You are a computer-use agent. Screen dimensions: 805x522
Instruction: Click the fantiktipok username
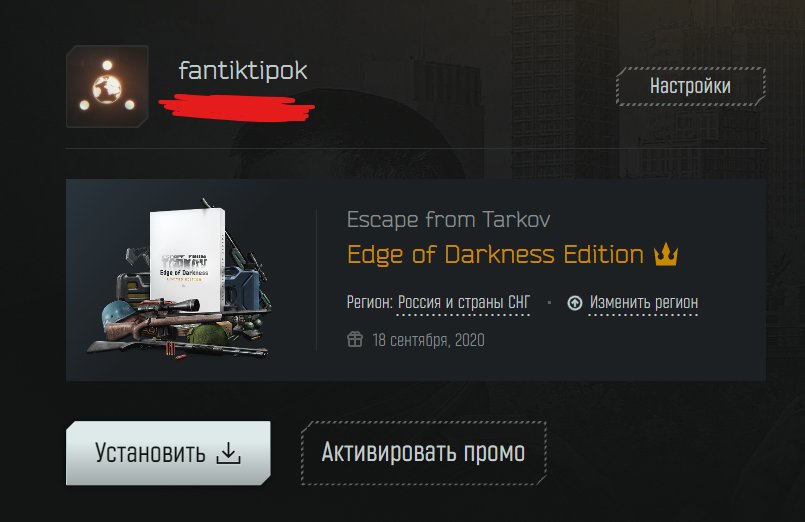(243, 70)
